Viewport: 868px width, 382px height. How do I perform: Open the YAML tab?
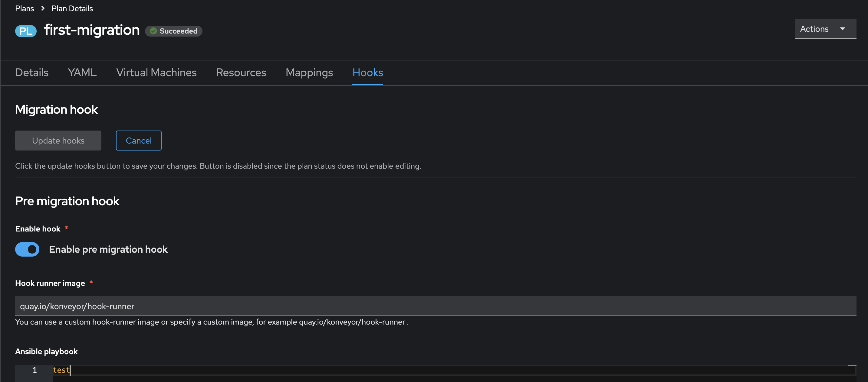point(82,73)
